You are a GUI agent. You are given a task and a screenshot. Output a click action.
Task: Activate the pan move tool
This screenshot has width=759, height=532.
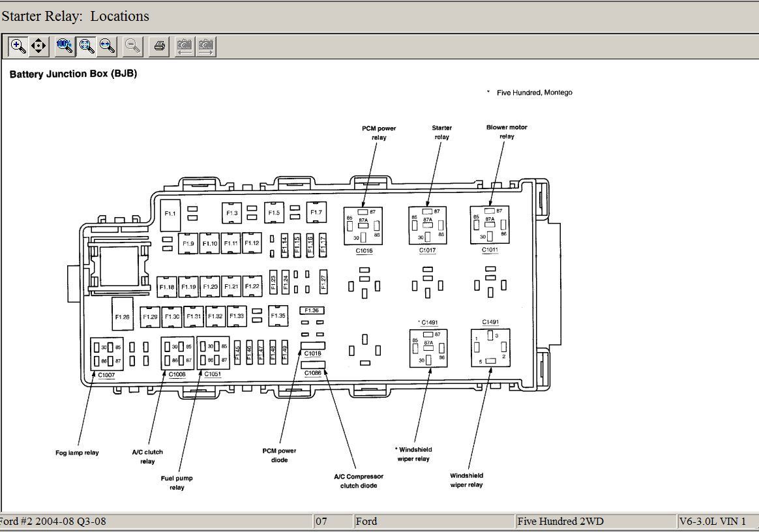click(x=39, y=46)
